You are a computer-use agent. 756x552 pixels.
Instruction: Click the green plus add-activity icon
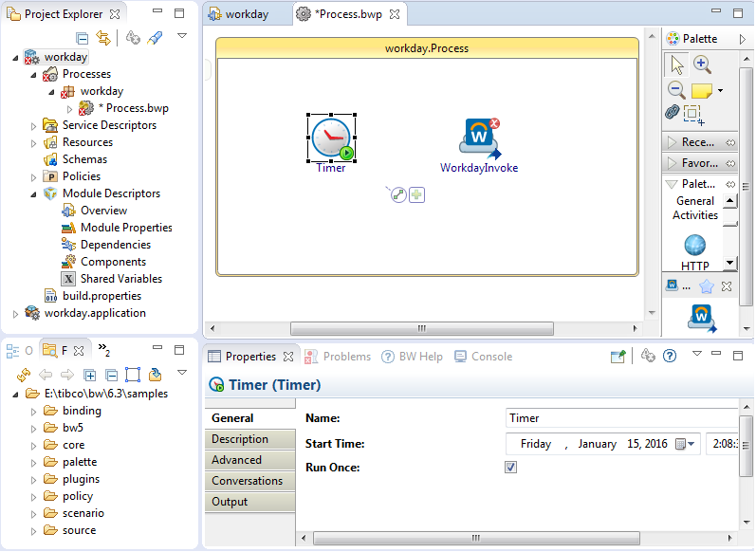click(416, 195)
